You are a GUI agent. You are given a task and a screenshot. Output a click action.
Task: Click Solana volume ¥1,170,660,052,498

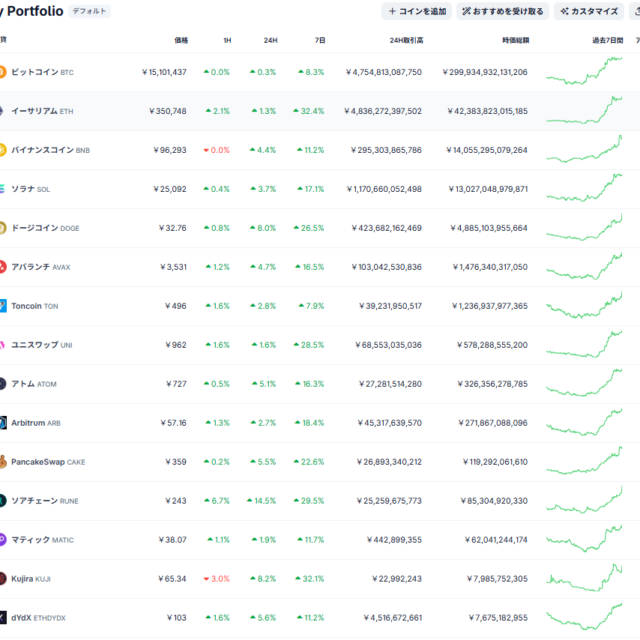(384, 189)
